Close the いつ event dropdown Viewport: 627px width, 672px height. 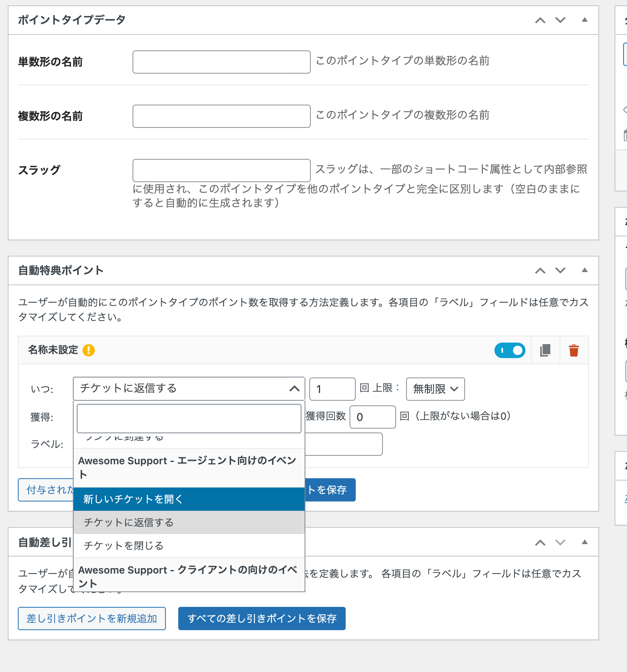189,389
